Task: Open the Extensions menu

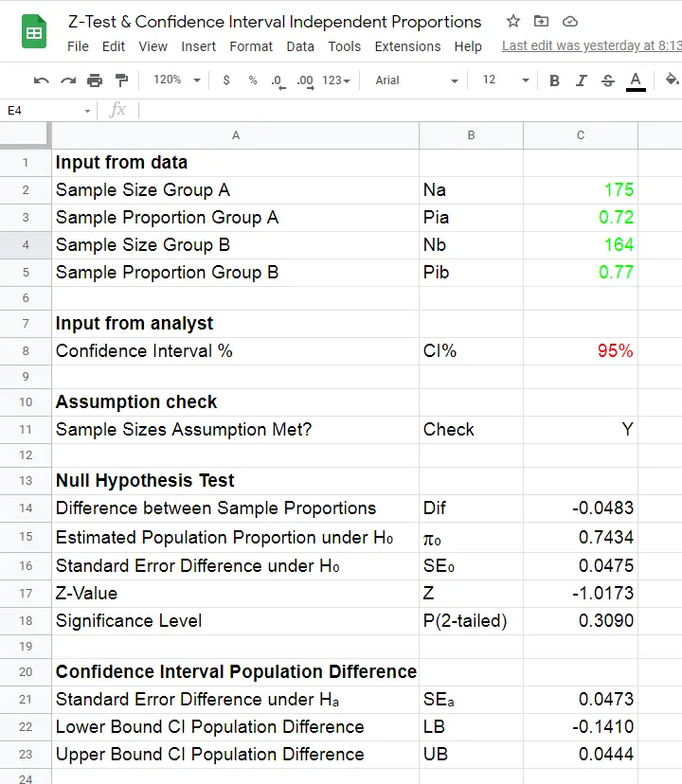Action: pyautogui.click(x=408, y=46)
